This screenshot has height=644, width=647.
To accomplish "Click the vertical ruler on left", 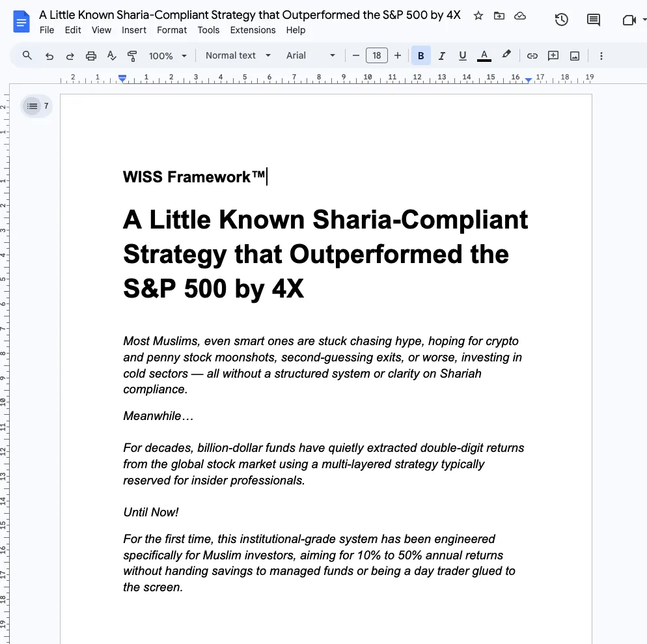I will click(x=4, y=363).
